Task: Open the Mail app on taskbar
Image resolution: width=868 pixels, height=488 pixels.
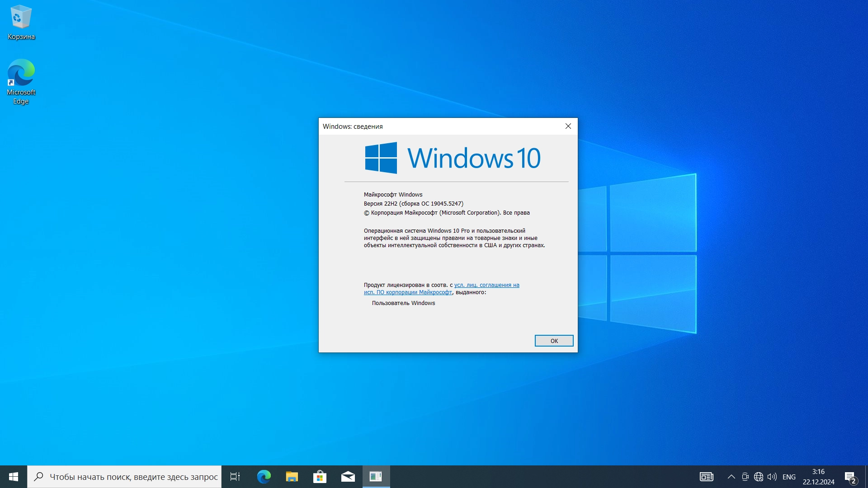Action: (x=348, y=477)
